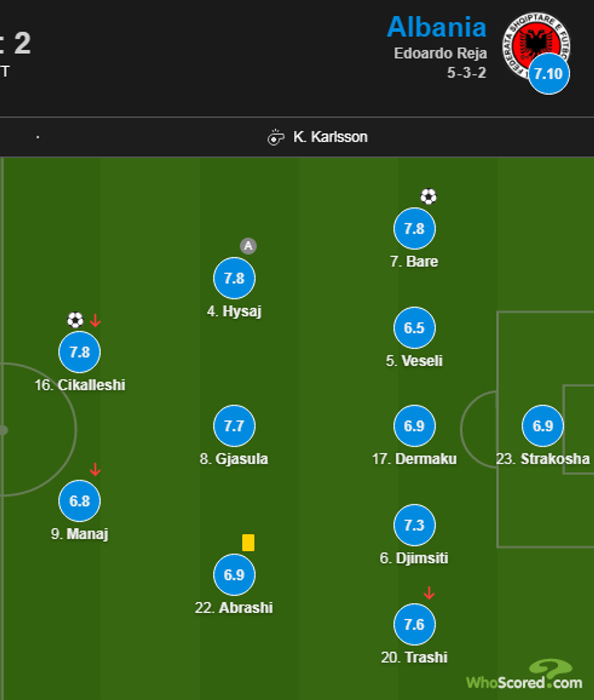
Task: Click referee name K. Karlsson
Action: tap(330, 137)
